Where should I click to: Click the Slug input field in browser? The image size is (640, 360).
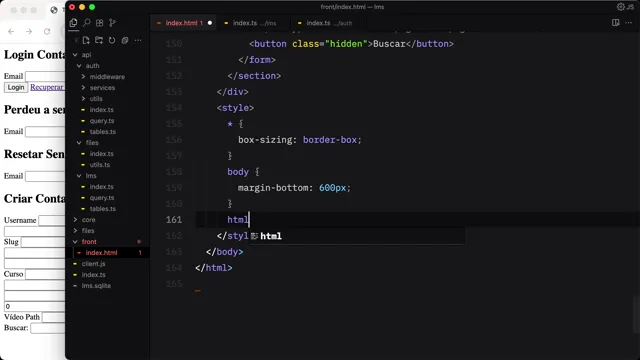point(43,242)
